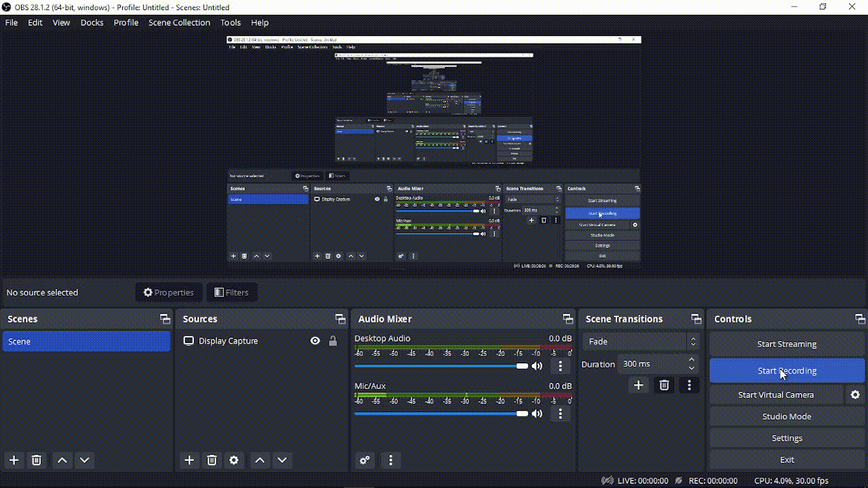Open source properties gear in Sources panel
868x488 pixels.
click(x=234, y=460)
